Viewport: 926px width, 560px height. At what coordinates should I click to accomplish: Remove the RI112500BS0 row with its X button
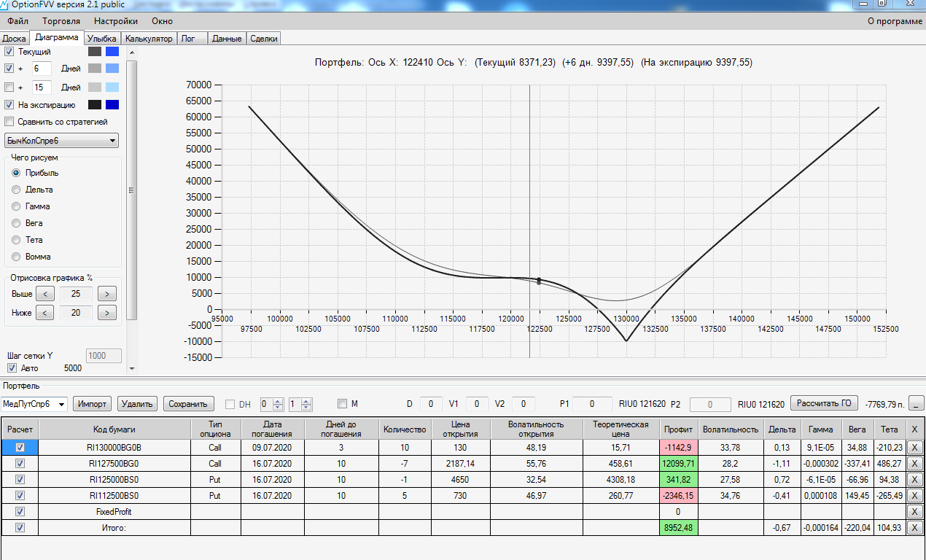tap(914, 496)
